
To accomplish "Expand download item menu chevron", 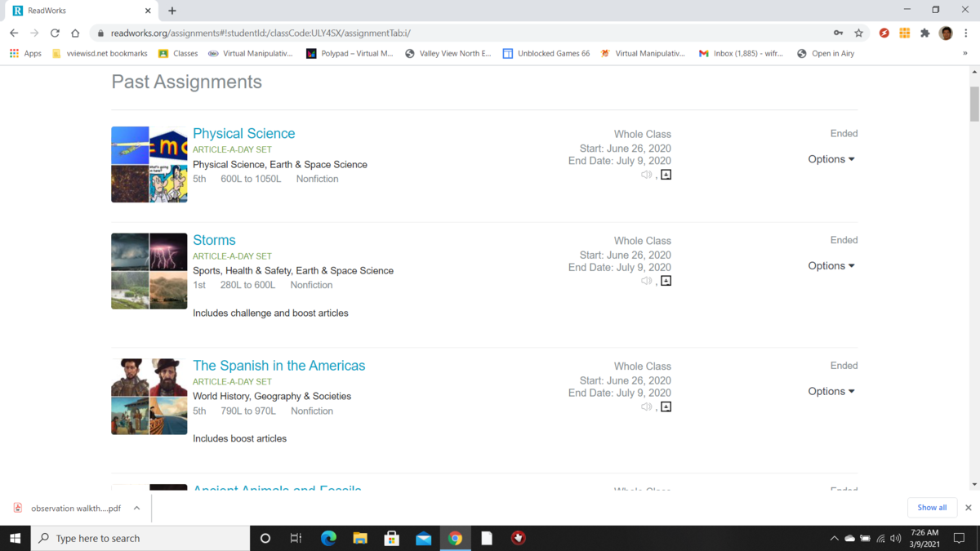I will click(x=136, y=508).
